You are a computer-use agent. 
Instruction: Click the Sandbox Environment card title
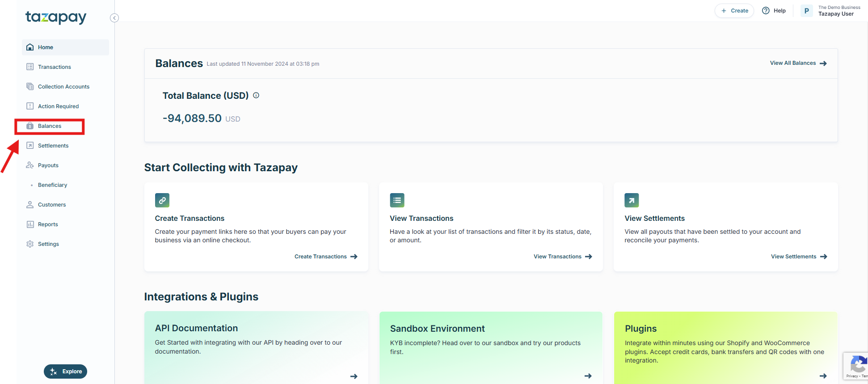point(437,329)
